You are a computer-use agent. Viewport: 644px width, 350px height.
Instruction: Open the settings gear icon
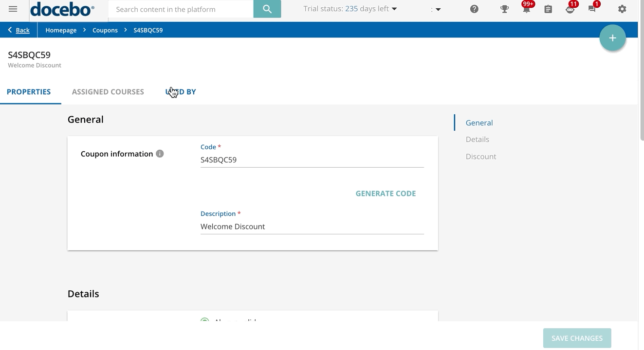[x=622, y=9]
